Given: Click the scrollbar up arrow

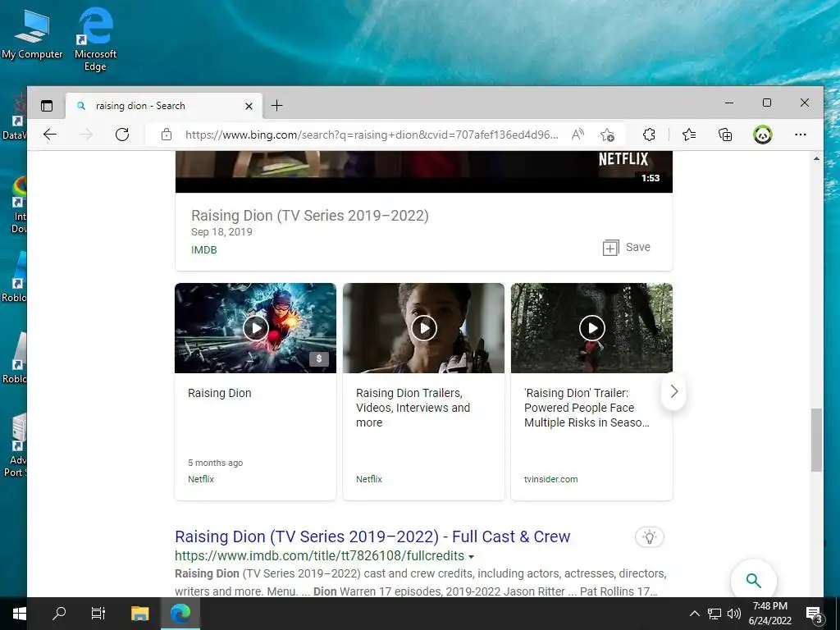Looking at the screenshot, I should (816, 158).
